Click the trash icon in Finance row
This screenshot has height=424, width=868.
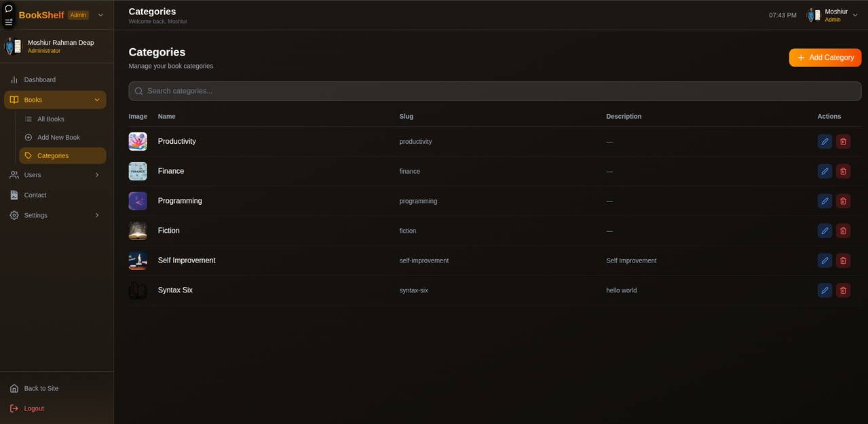tap(843, 171)
